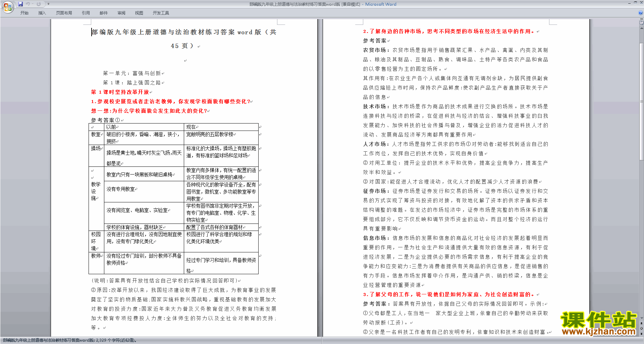Click the table row label '操场'
Viewport: 644px width, 344px height.
click(x=96, y=148)
